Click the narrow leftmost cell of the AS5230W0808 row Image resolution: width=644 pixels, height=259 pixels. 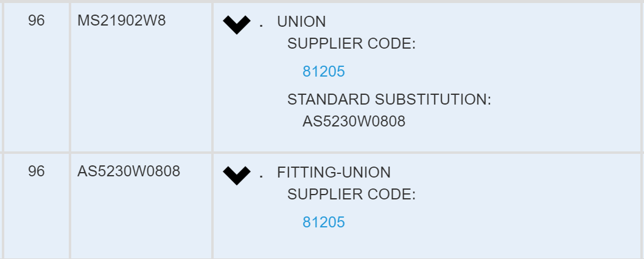click(2, 205)
